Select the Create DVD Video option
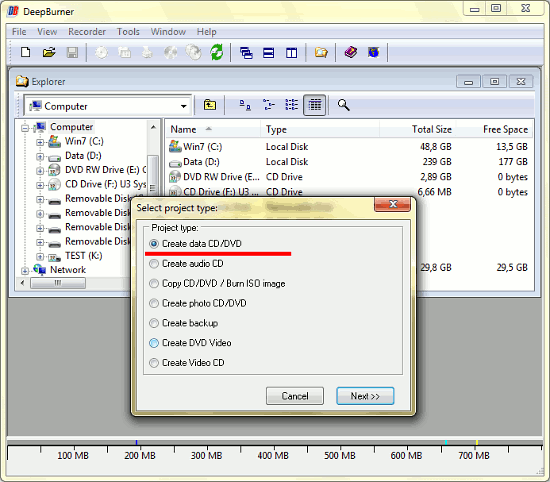Image resolution: width=550 pixels, height=482 pixels. pos(190,343)
